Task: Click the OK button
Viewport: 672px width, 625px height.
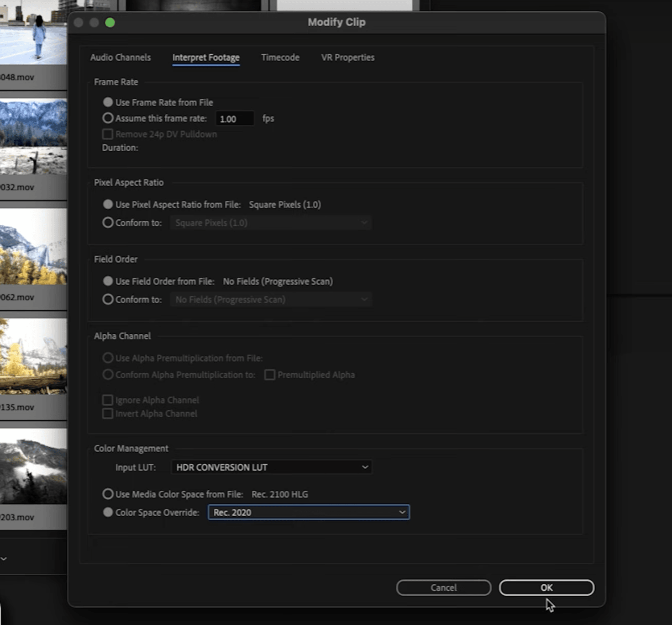Action: click(x=546, y=588)
